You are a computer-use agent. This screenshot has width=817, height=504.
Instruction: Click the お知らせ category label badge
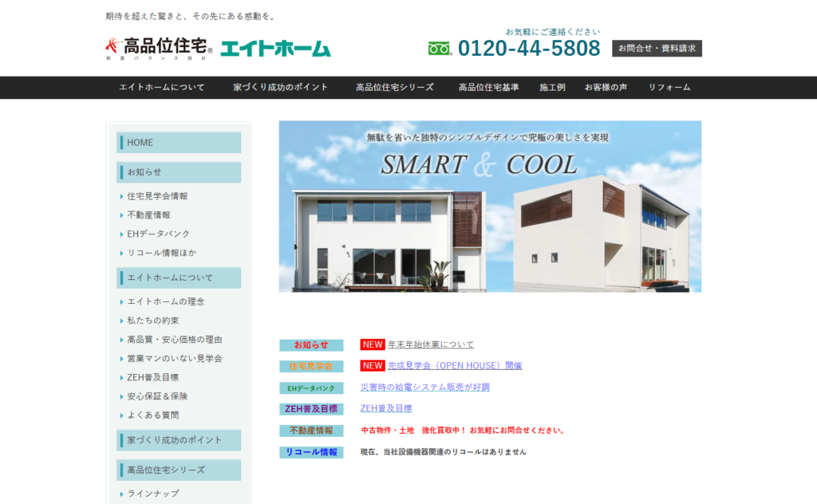coord(311,345)
